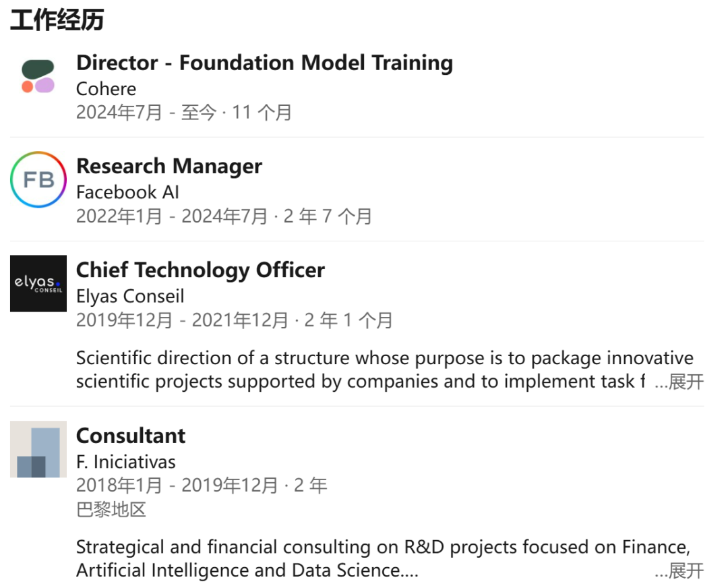The image size is (728, 586).
Task: Open the Facebook AI company name
Action: click(x=127, y=192)
